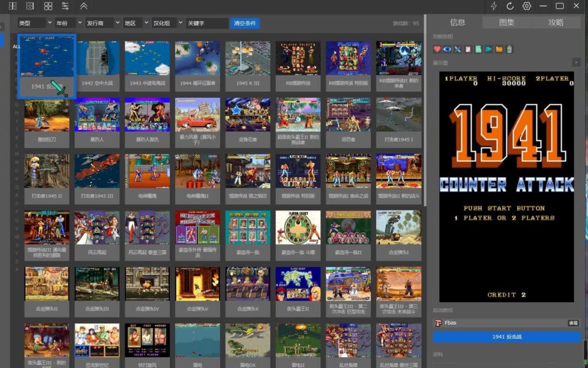This screenshot has height=368, width=588.
Task: Select the 合金弹头II game tile
Action: pos(47,292)
